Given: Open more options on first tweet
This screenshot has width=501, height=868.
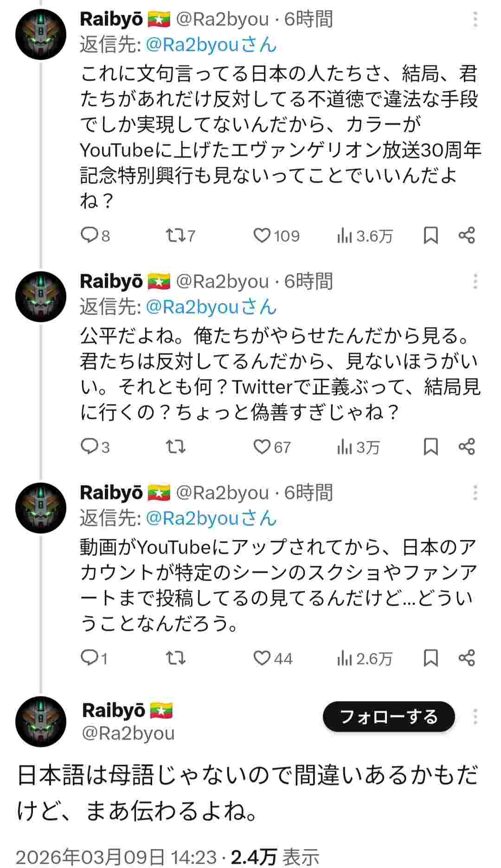Looking at the screenshot, I should pyautogui.click(x=475, y=19).
